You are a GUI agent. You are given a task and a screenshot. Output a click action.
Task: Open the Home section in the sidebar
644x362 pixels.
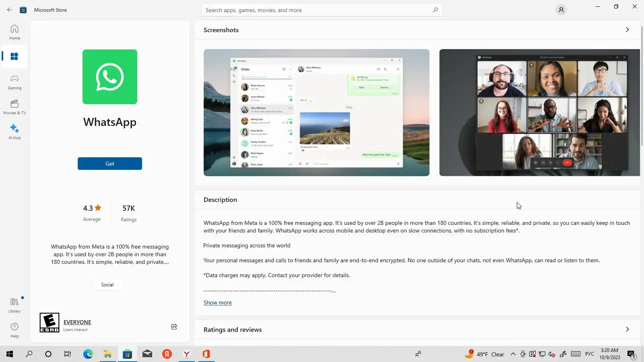click(14, 32)
